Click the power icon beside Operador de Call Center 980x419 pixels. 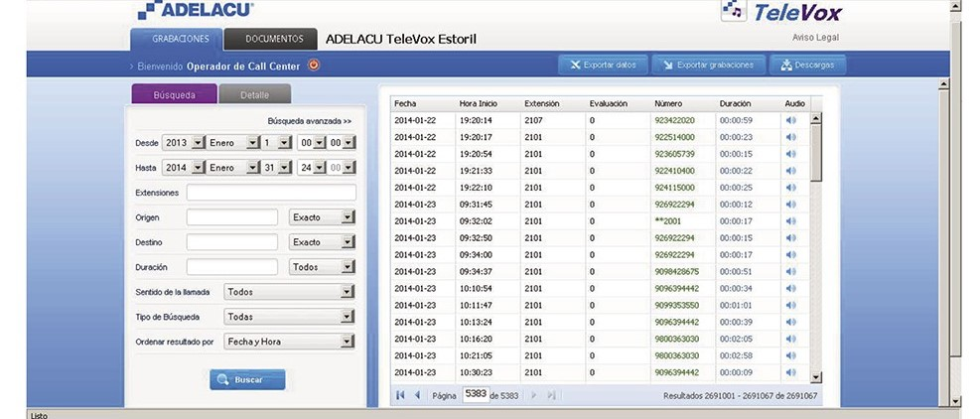pyautogui.click(x=314, y=67)
